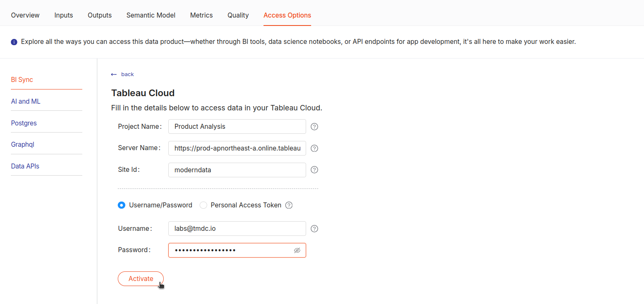This screenshot has height=304, width=644.
Task: Click 'Fill in the details below' text
Action: (x=217, y=108)
